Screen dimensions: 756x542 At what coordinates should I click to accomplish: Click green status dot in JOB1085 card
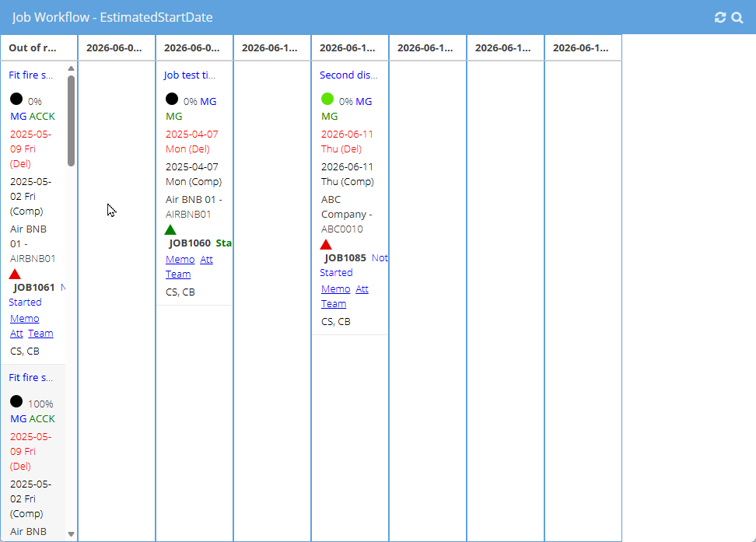327,99
